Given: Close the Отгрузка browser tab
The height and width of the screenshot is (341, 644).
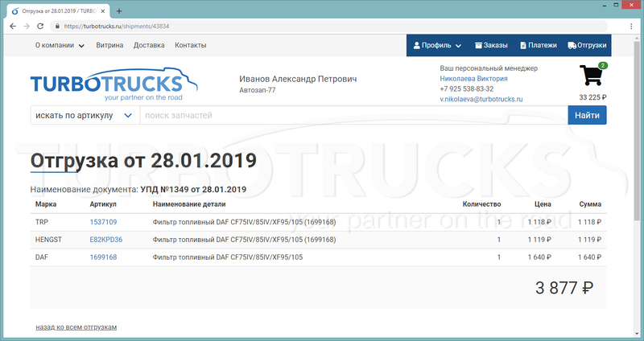Looking at the screenshot, I should [103, 11].
